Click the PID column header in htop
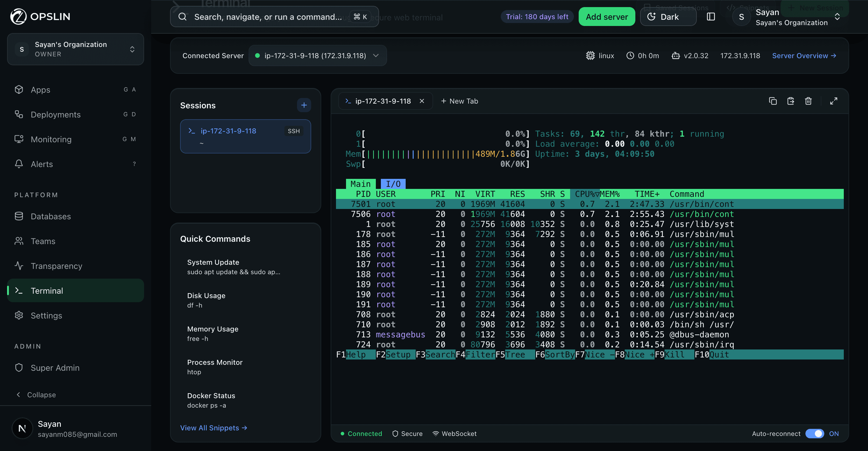 click(x=363, y=194)
